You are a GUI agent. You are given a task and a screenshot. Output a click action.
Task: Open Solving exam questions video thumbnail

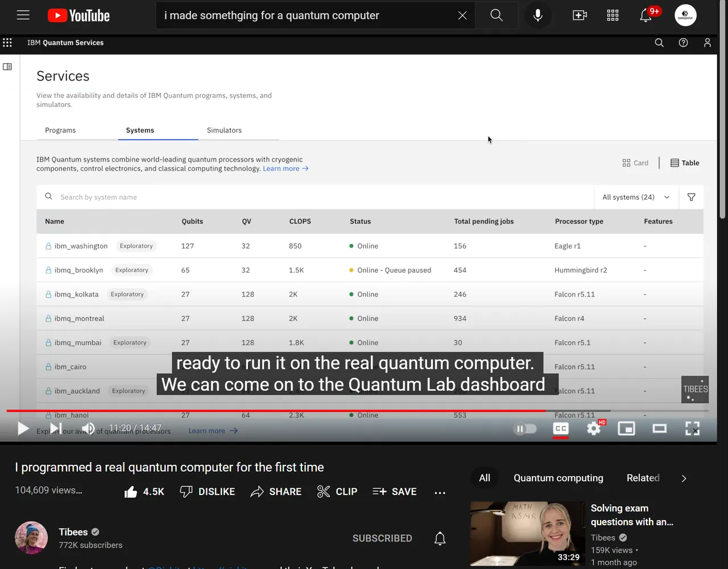(x=527, y=533)
